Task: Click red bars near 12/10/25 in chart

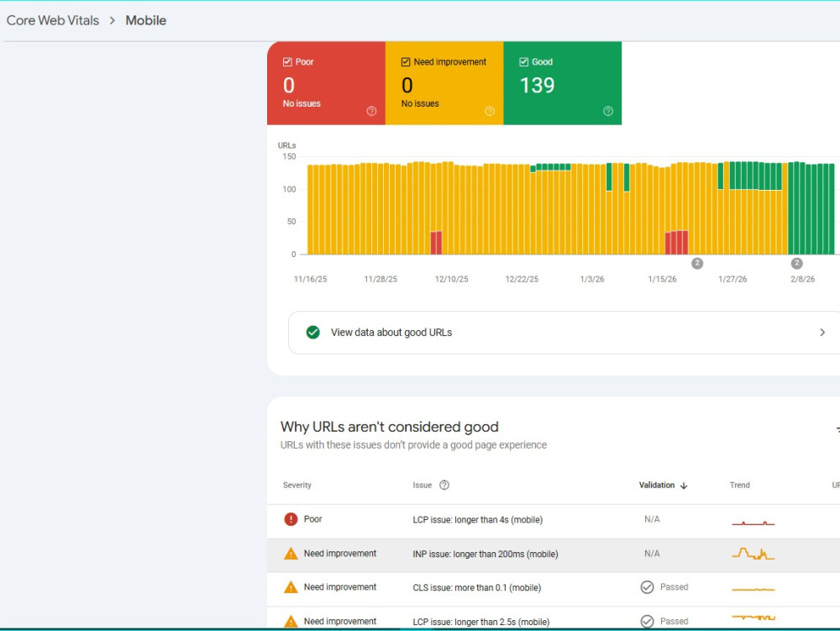Action: point(436,243)
